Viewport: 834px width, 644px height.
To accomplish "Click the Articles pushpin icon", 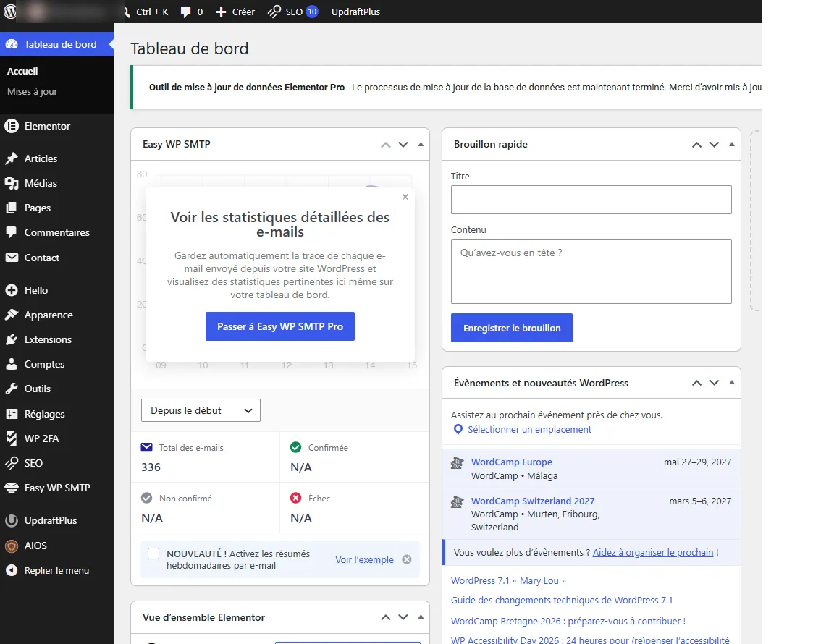I will click(11, 158).
